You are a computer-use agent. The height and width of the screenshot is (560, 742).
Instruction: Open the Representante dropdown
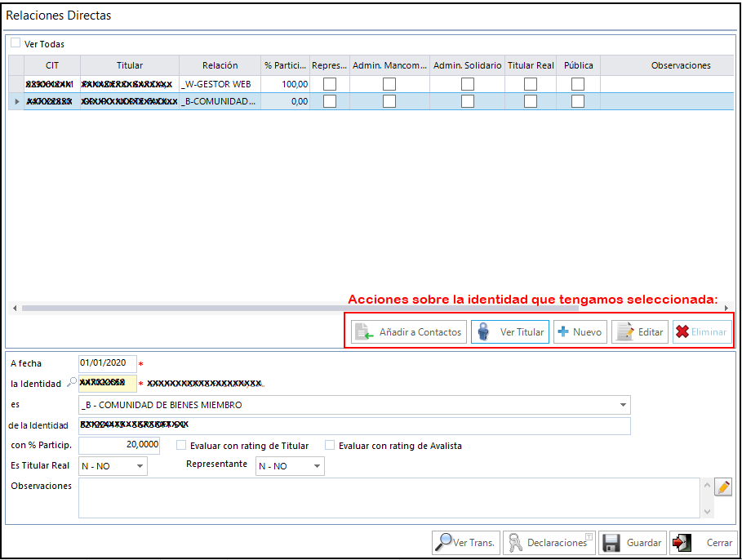pos(317,466)
